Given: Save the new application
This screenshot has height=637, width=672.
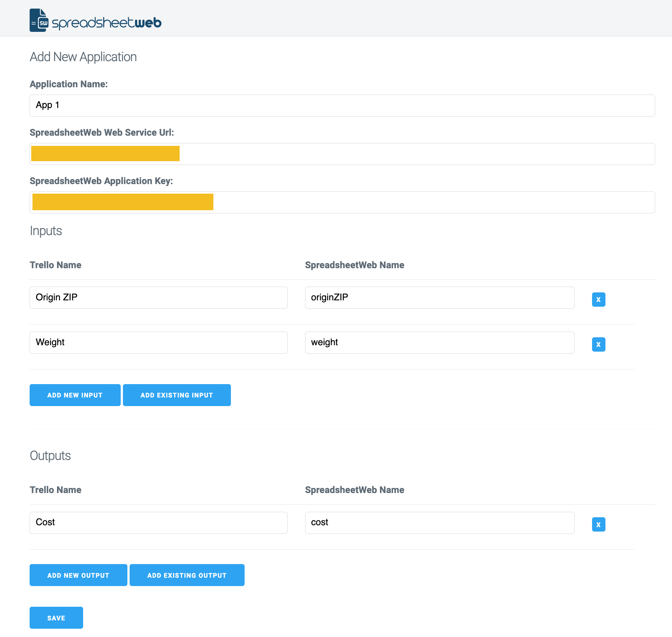Looking at the screenshot, I should click(x=56, y=618).
